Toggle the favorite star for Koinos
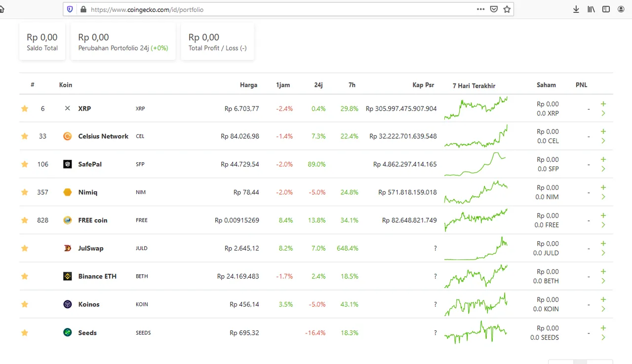The width and height of the screenshot is (632, 364). tap(25, 304)
